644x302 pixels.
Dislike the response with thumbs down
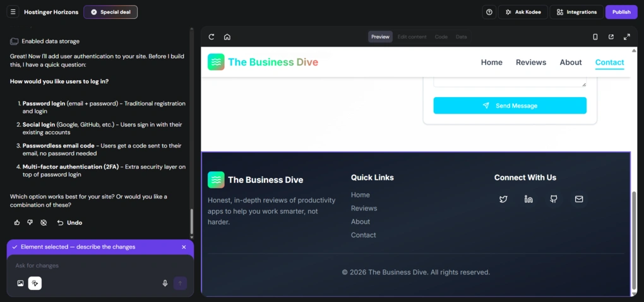[30, 223]
